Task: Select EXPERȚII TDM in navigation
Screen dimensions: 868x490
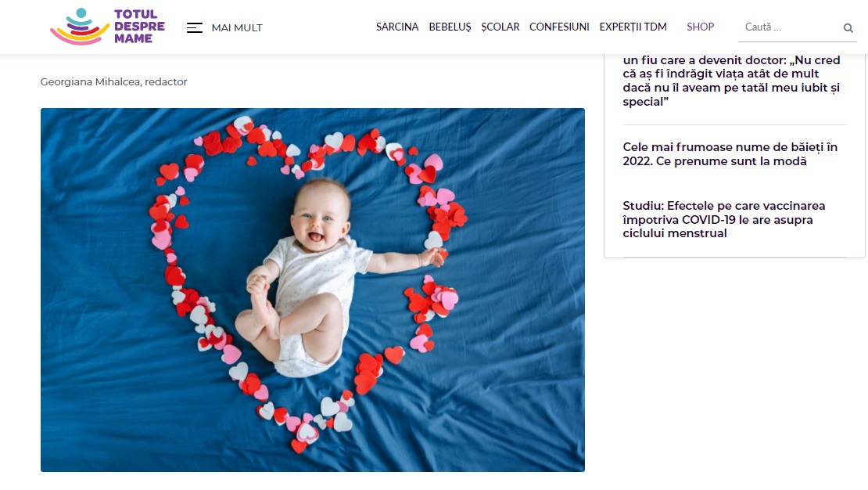Action: point(633,27)
